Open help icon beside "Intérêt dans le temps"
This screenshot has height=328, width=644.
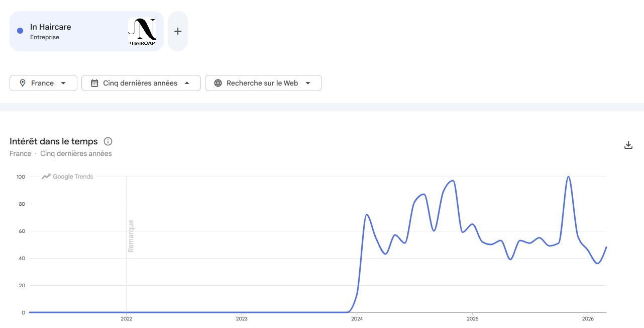[x=108, y=141]
